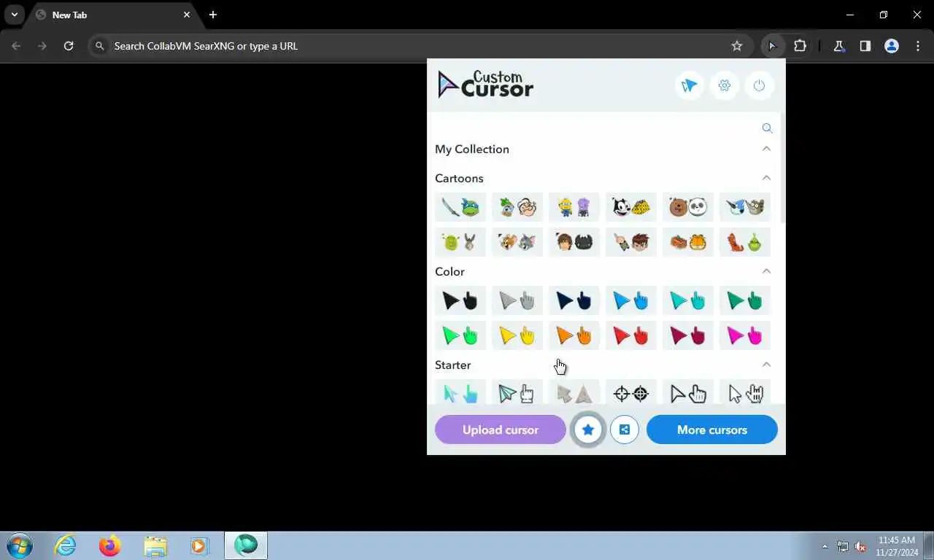934x560 pixels.
Task: Open the Extensions puzzle menu
Action: [800, 46]
